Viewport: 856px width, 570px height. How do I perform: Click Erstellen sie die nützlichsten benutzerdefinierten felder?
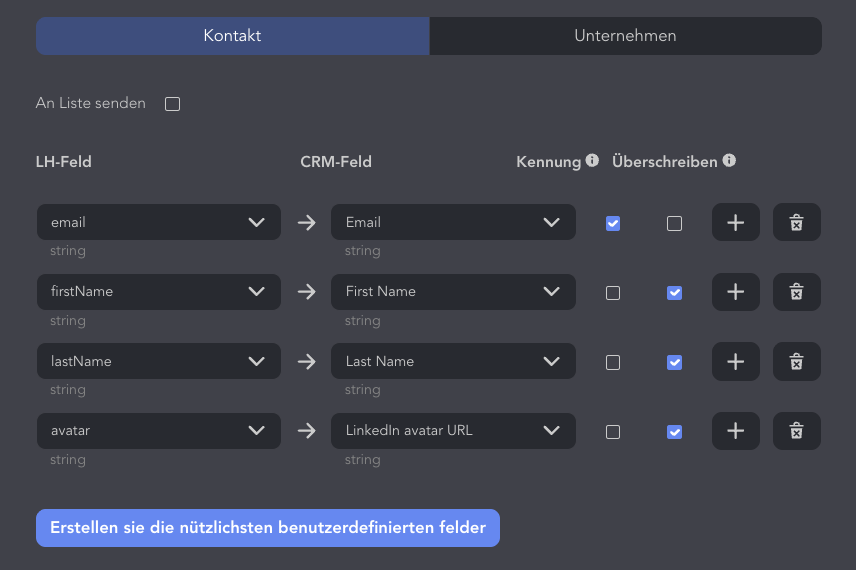pos(268,528)
